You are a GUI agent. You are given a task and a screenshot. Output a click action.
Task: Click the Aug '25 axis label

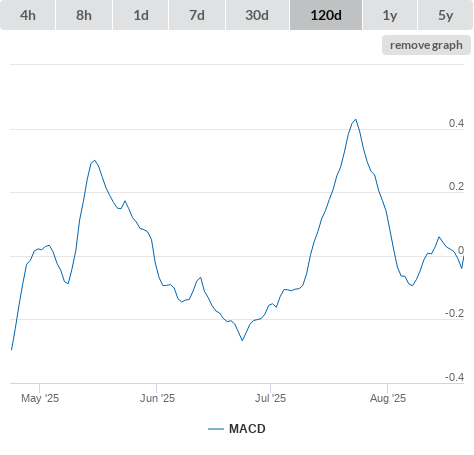[388, 398]
